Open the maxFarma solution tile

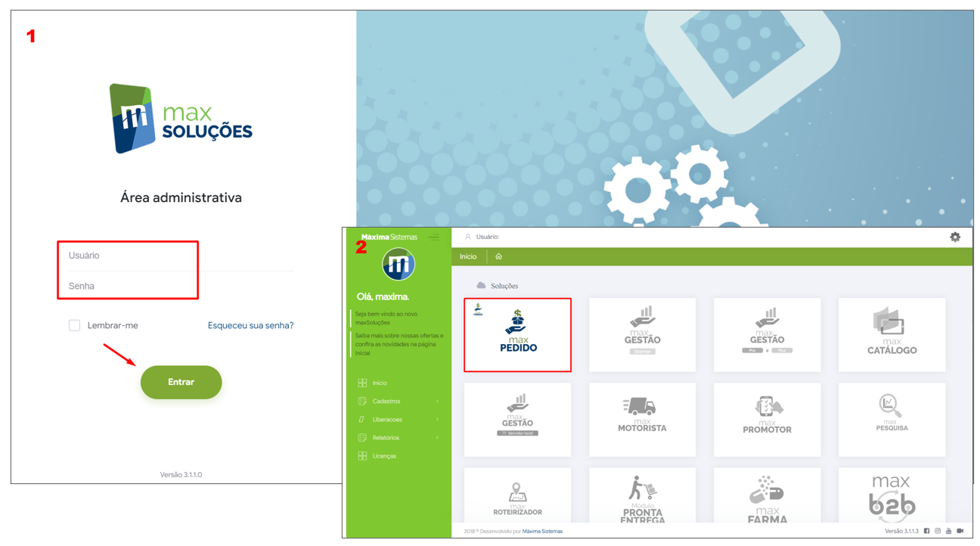tap(767, 495)
